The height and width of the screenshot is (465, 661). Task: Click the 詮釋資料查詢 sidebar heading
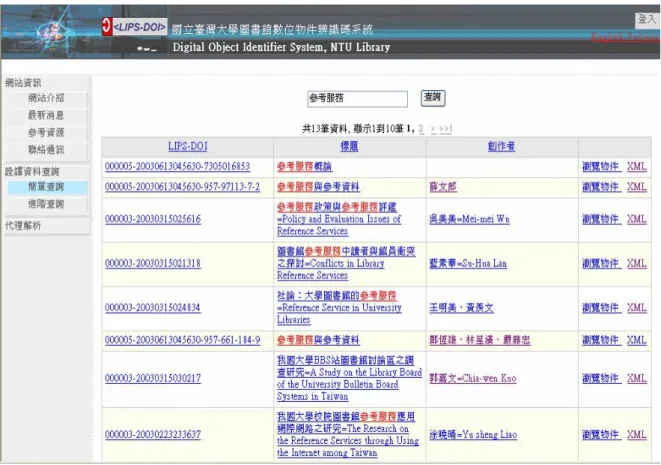pos(32,172)
